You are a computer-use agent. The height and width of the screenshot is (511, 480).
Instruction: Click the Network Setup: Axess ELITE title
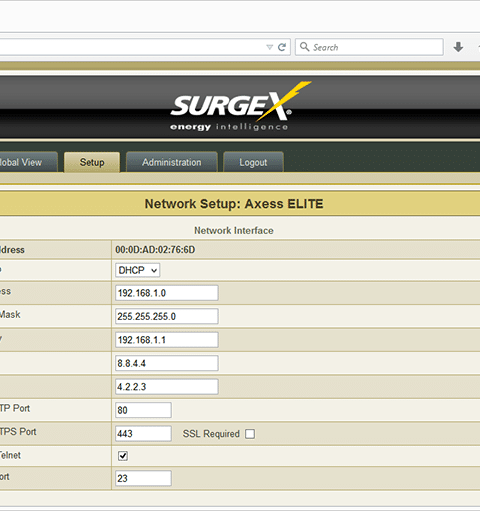coord(234,204)
